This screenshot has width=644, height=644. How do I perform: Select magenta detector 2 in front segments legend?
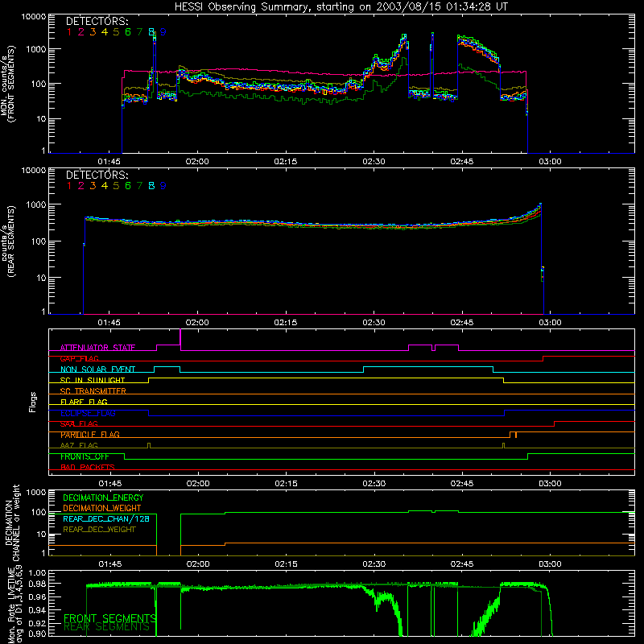pos(81,32)
